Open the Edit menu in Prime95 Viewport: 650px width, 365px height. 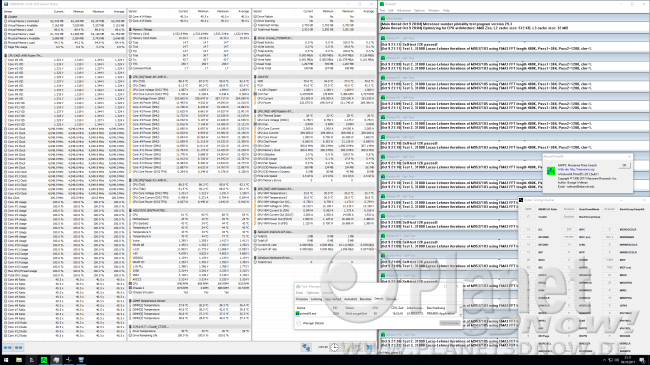pos(391,10)
